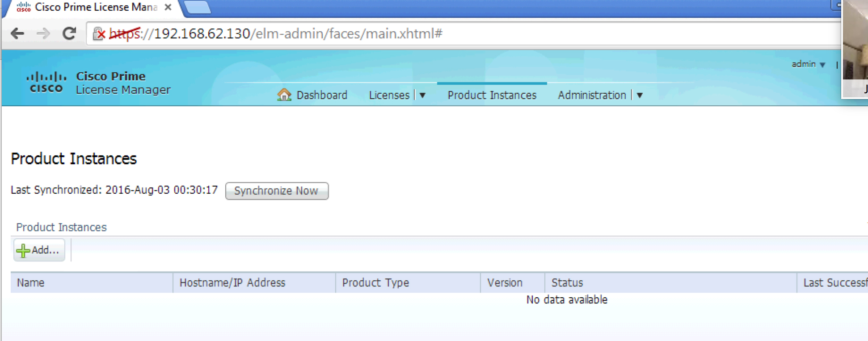Screen dimensions: 868x341
Task: Click the Last Synchronized timestamp text
Action: pos(114,190)
